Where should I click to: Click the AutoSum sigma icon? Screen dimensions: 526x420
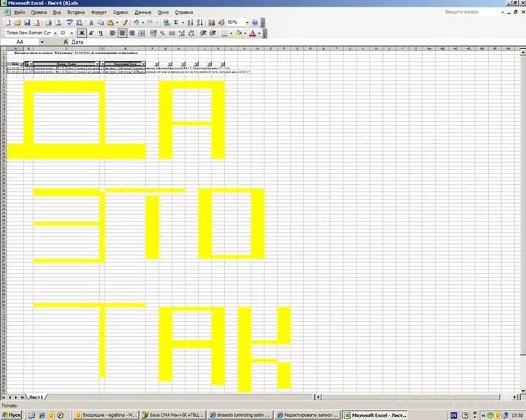click(178, 23)
